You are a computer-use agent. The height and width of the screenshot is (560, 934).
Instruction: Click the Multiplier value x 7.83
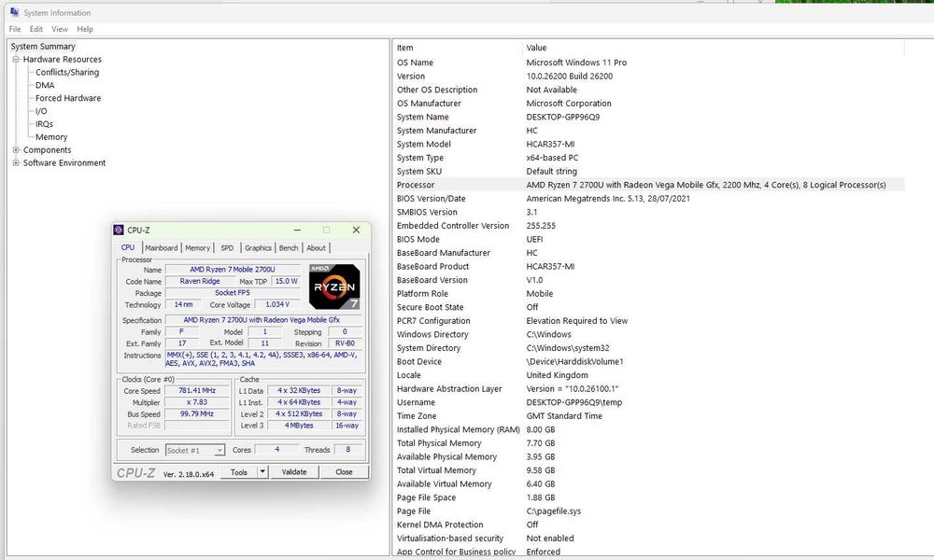(x=197, y=402)
